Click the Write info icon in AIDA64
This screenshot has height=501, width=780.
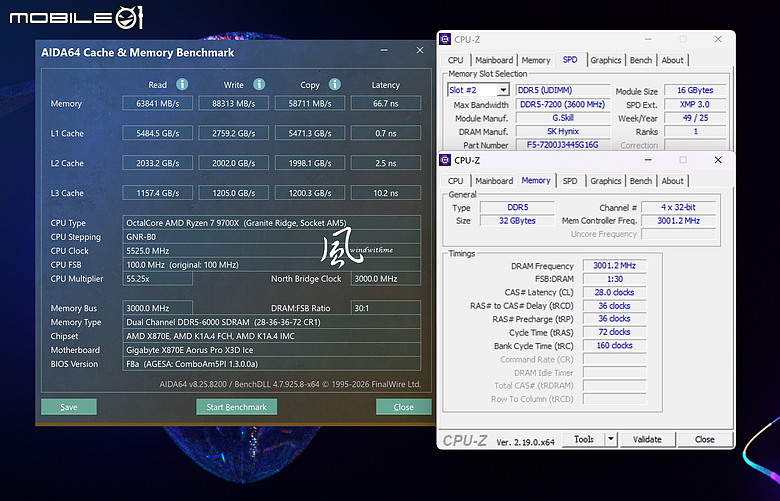coord(259,84)
